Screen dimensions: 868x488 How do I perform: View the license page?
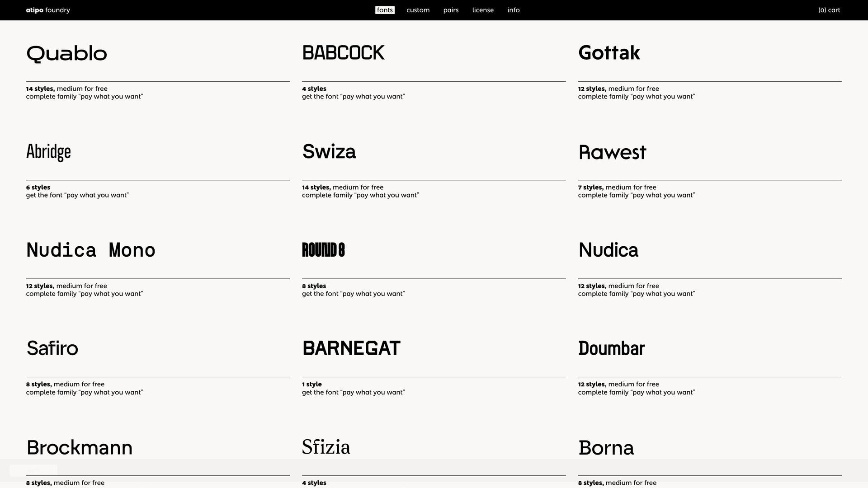pyautogui.click(x=483, y=10)
